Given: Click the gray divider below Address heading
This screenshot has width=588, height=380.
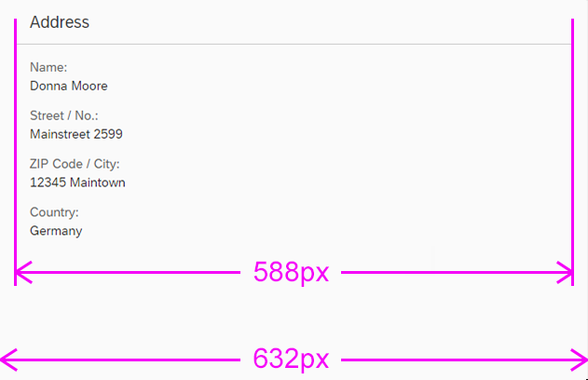Looking at the screenshot, I should pyautogui.click(x=294, y=44).
